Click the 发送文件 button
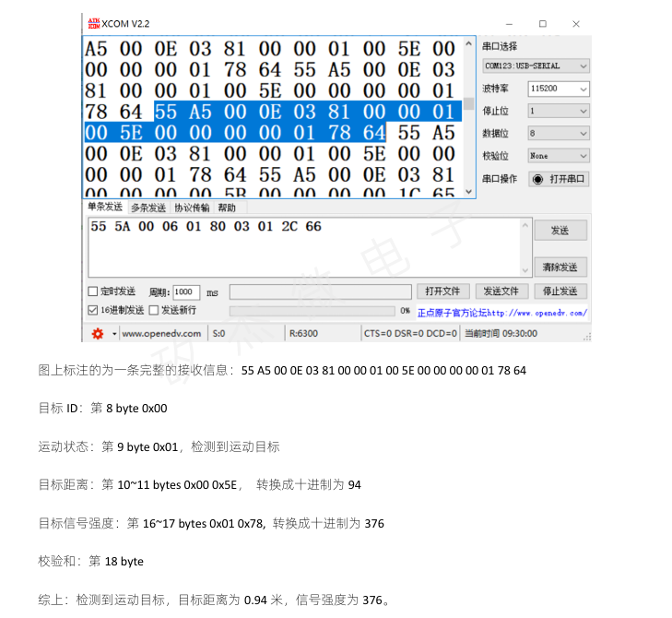The height and width of the screenshot is (618, 672). (x=501, y=291)
